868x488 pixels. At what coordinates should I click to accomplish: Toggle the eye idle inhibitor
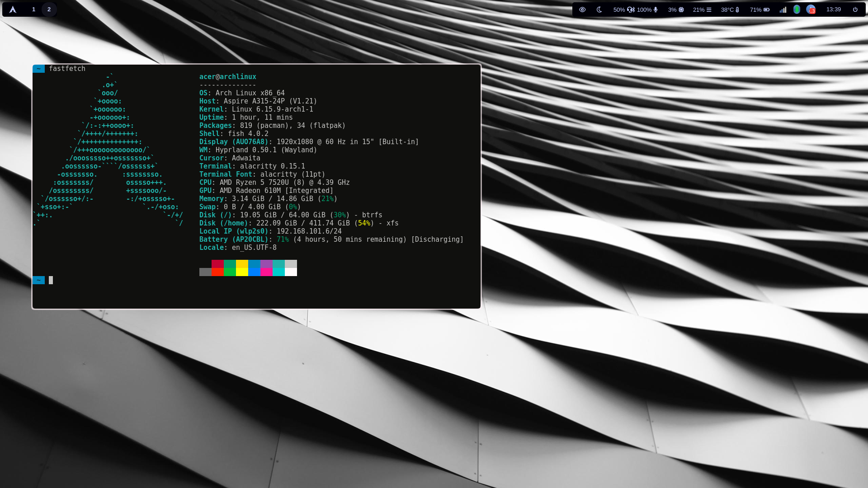tap(582, 9)
